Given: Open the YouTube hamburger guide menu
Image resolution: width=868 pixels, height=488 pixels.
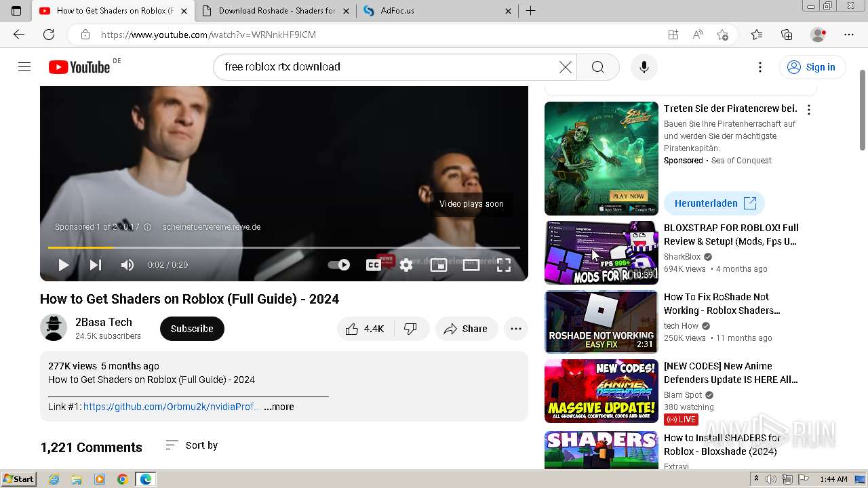Looking at the screenshot, I should click(x=24, y=66).
